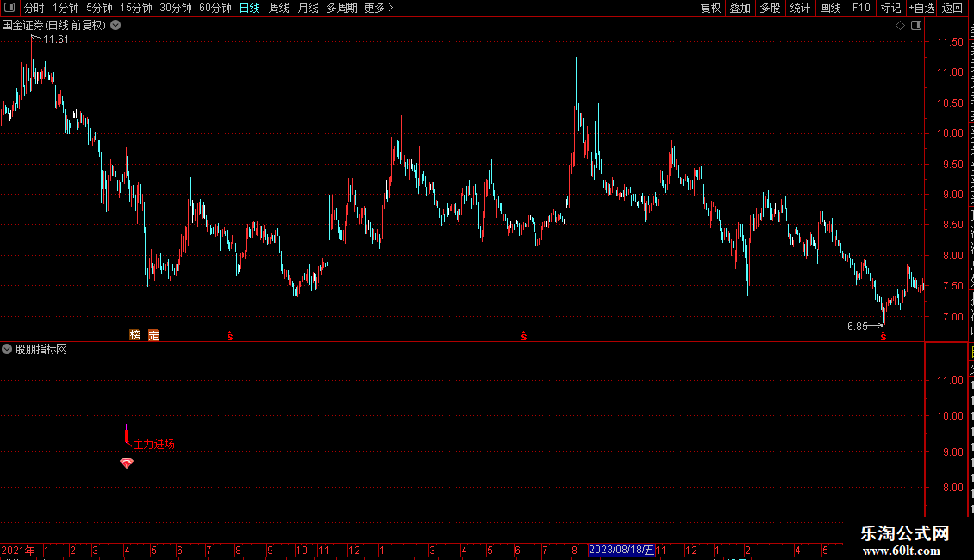Open the 统计 statistics tool
This screenshot has width=974, height=560.
point(799,8)
